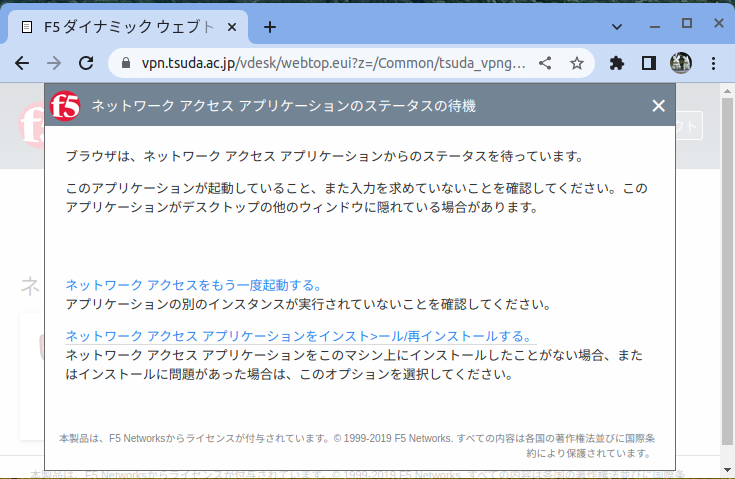
Task: Close the ネットワーク アクセス status dialog
Action: click(x=658, y=106)
